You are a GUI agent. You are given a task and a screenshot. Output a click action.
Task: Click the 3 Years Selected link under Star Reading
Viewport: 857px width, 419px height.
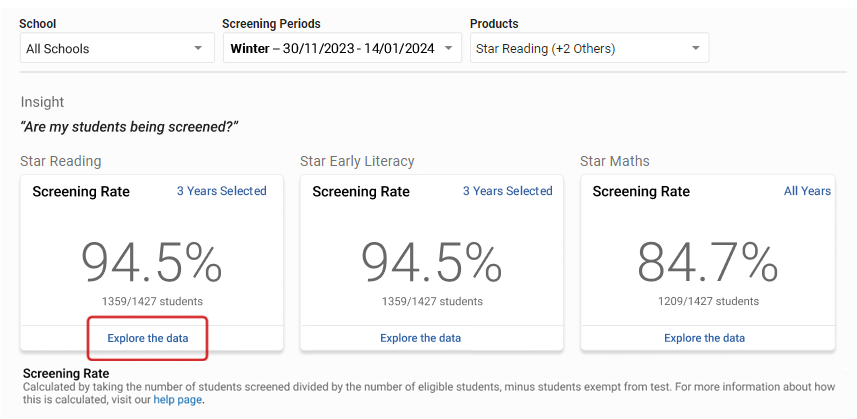tap(221, 191)
